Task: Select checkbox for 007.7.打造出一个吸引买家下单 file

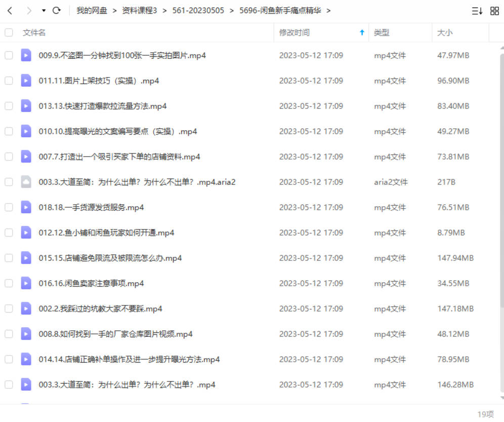Action: point(9,157)
